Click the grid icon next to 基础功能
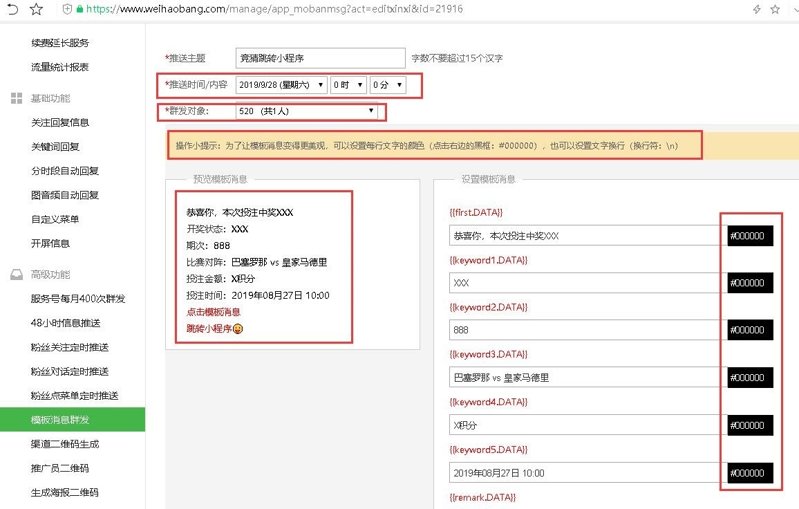 click(16, 98)
